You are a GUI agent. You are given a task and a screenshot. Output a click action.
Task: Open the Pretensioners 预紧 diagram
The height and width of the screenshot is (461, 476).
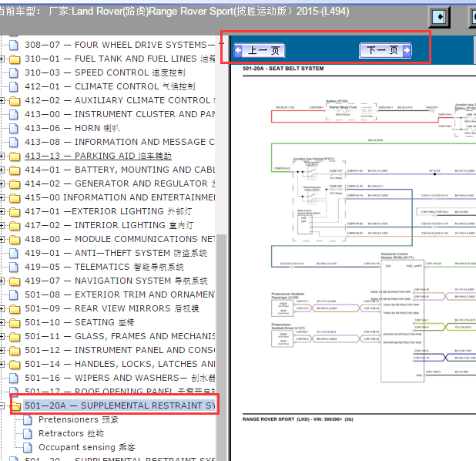pos(79,419)
